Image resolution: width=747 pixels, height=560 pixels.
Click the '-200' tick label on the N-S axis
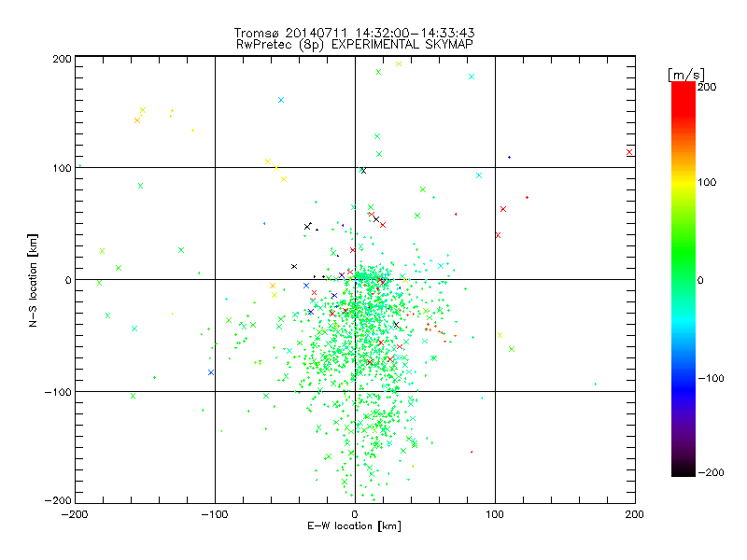pos(58,500)
